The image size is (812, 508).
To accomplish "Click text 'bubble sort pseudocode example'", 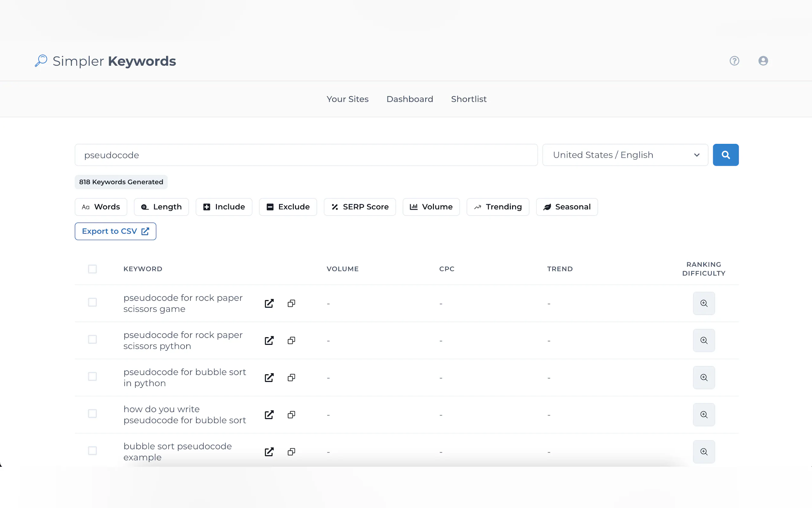I will (x=177, y=452).
